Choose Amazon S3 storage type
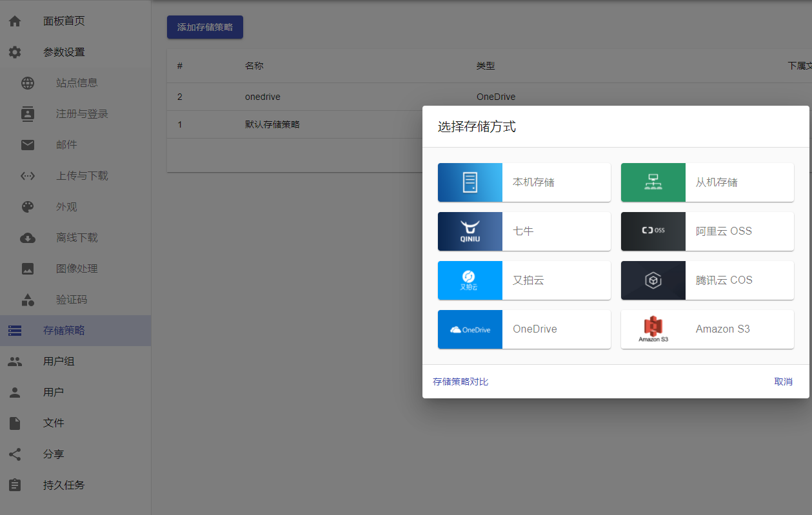Viewport: 812px width, 515px height. [x=708, y=329]
